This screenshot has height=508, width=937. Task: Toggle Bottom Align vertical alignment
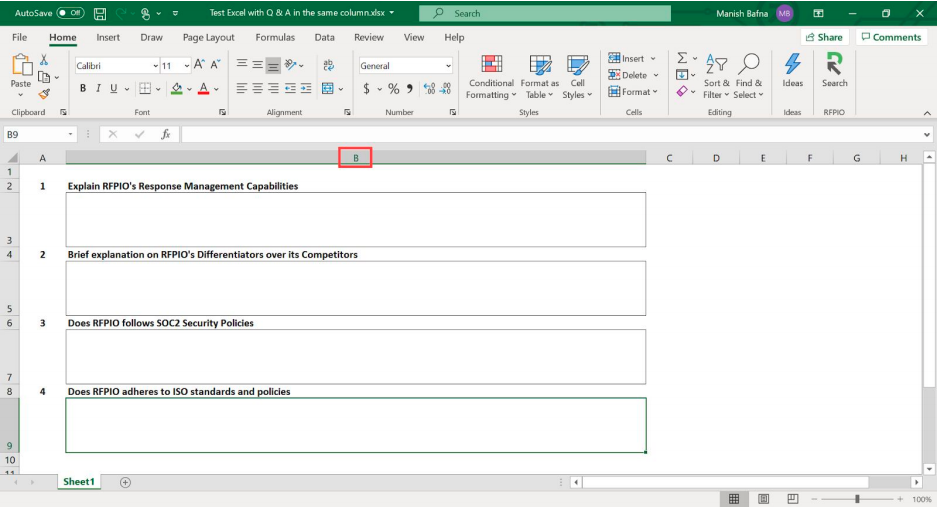coord(273,65)
